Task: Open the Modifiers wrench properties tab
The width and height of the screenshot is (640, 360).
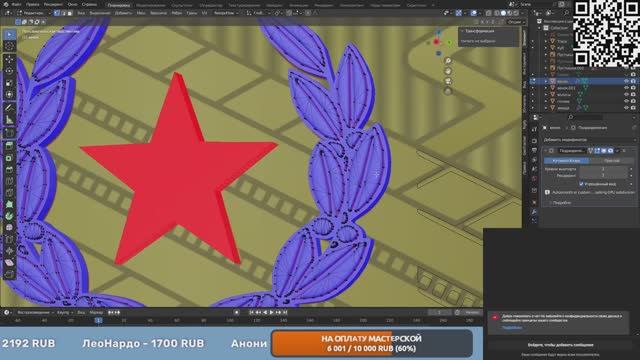Action: click(x=534, y=211)
